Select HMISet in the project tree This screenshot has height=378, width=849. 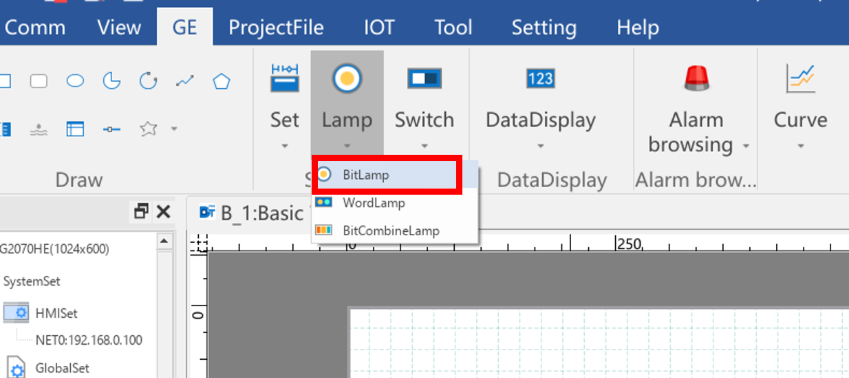point(57,313)
